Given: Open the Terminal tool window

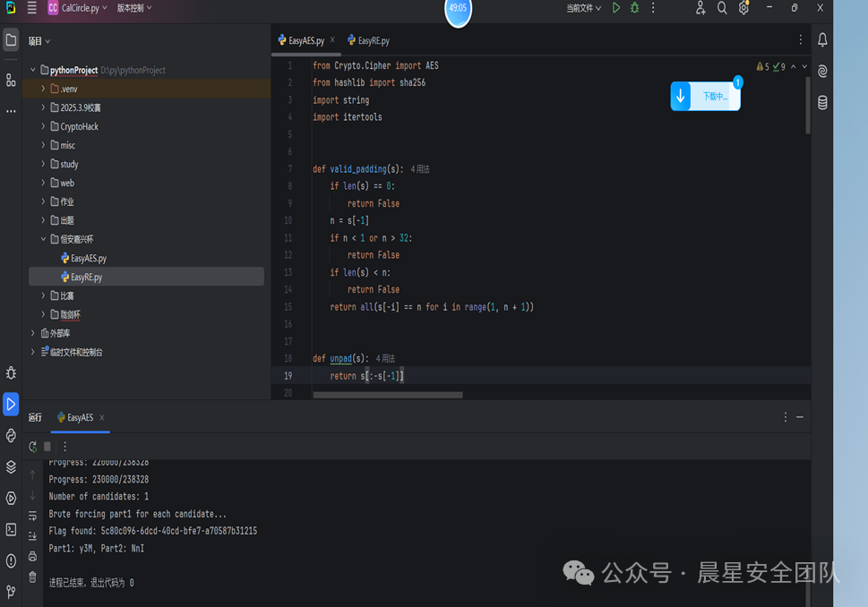Looking at the screenshot, I should [x=11, y=529].
